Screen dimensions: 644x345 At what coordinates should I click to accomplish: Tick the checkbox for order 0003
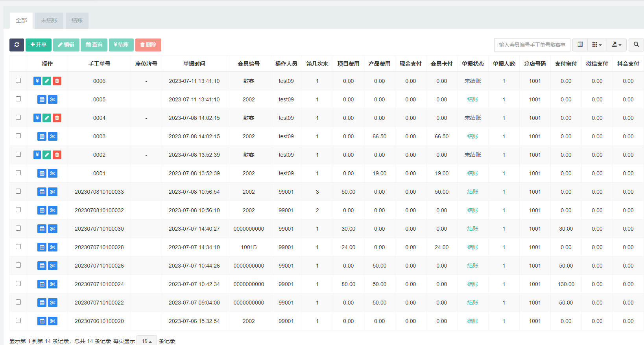click(18, 136)
